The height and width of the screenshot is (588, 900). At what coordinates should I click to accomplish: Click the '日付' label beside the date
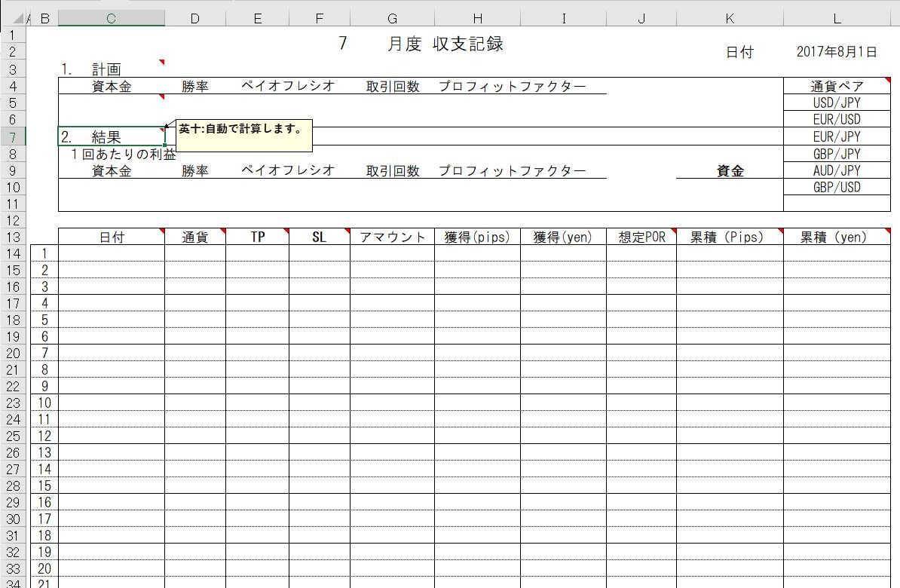coord(739,52)
